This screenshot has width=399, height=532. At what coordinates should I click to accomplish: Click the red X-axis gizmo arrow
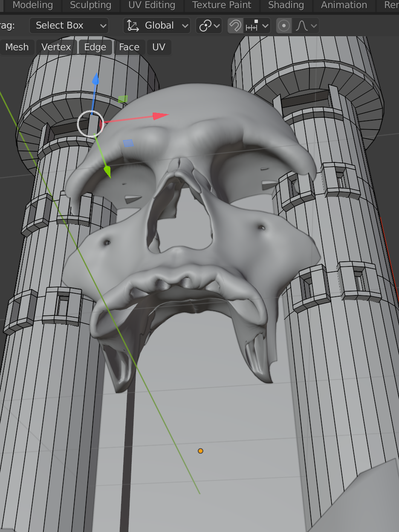(161, 116)
